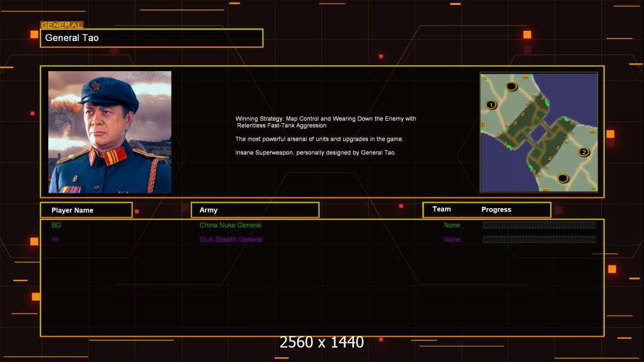Viewport: 644px width, 362px height.
Task: Click the unnumbered top start marker on minimap
Action: click(x=511, y=86)
